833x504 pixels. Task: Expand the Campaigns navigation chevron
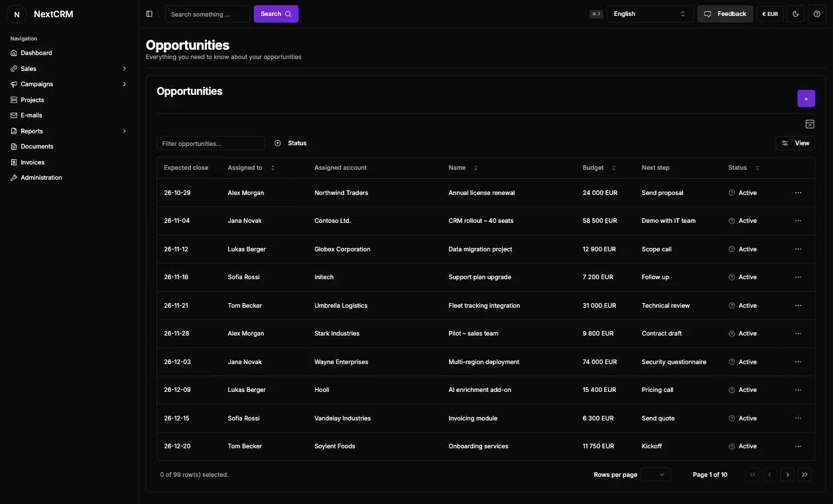124,84
